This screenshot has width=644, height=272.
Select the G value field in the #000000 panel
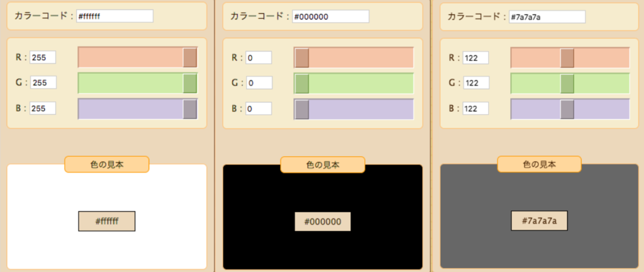tap(258, 83)
